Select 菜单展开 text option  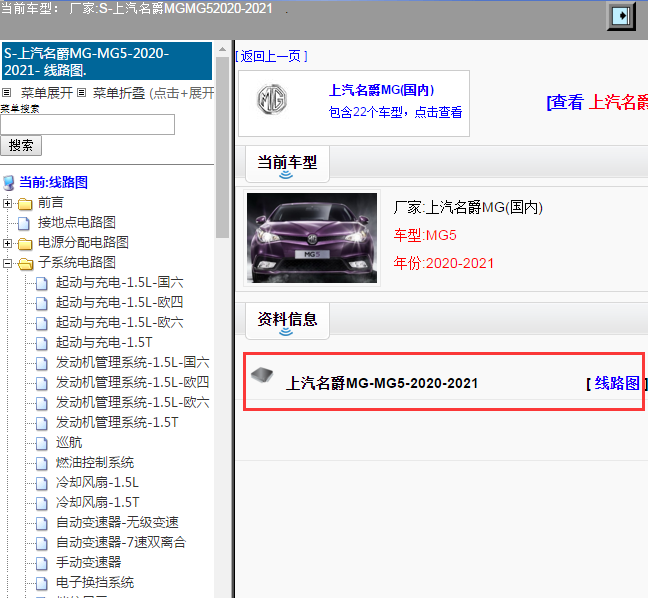click(x=47, y=93)
